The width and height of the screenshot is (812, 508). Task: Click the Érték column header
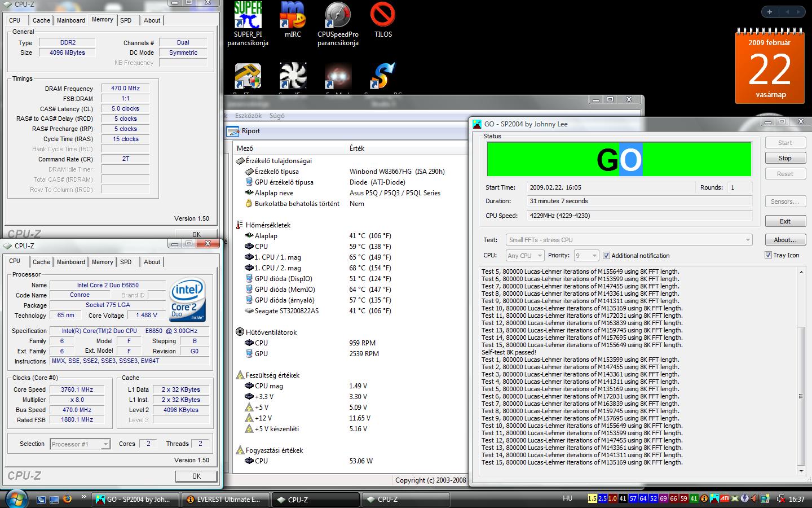(406, 148)
